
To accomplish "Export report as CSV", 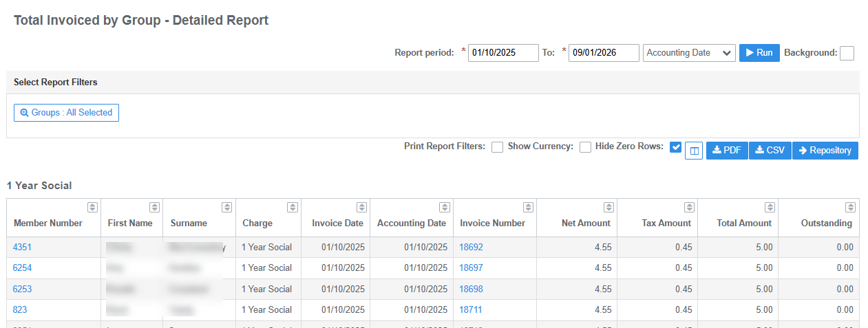I will coord(770,151).
